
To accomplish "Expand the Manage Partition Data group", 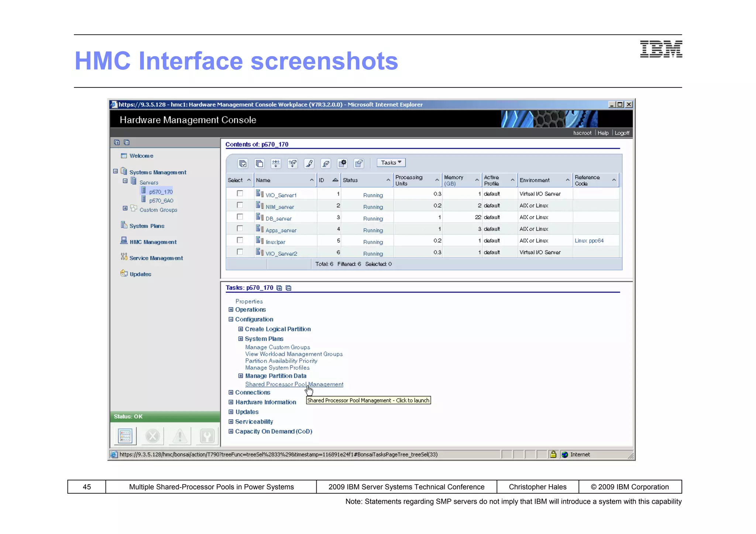I will tap(241, 376).
